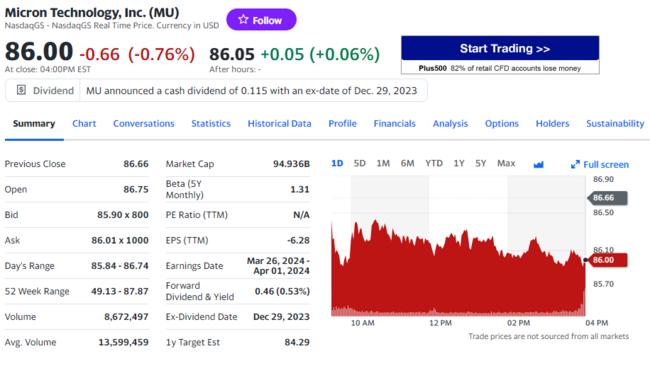
Task: Select the 1M chart range
Action: click(383, 163)
